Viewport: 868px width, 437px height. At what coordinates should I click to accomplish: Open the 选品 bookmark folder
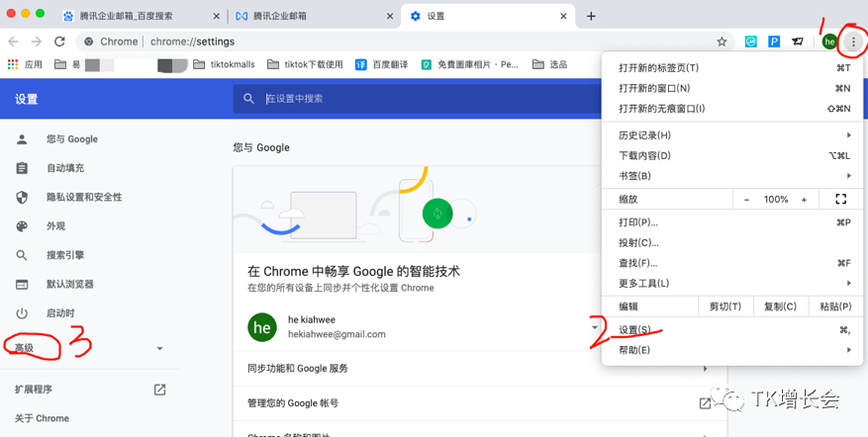tap(549, 64)
